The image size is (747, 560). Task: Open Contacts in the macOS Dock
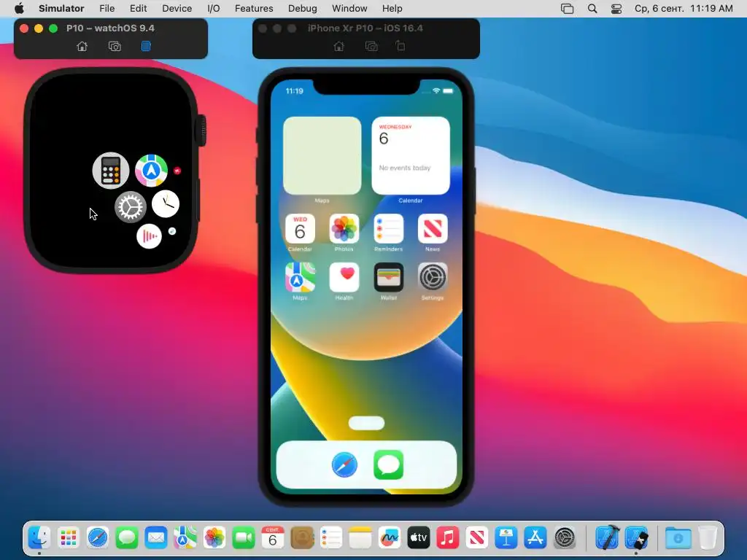(302, 538)
